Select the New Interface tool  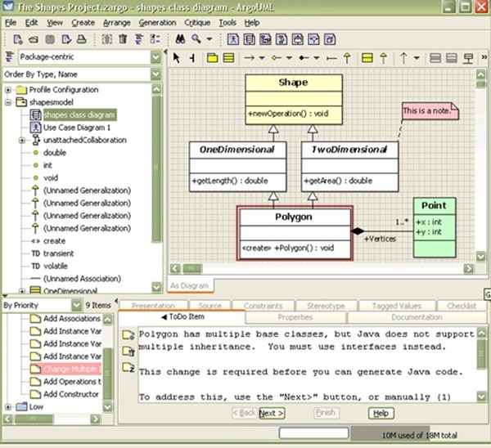pyautogui.click(x=367, y=58)
